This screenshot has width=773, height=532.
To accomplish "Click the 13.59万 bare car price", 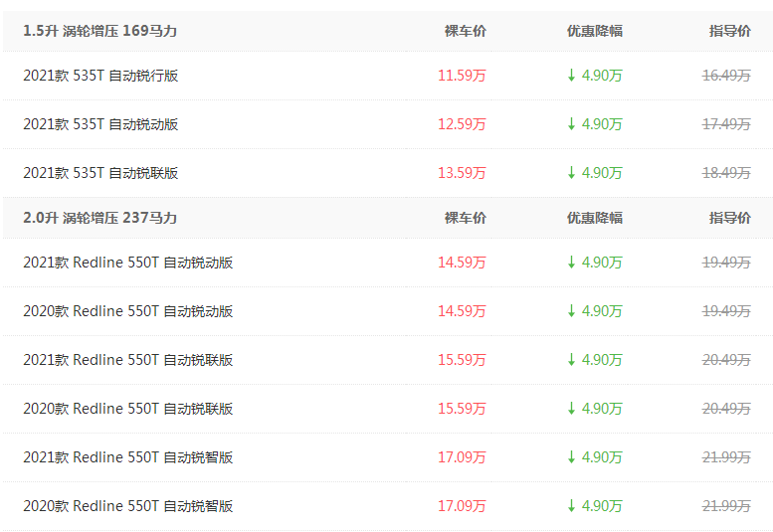I will pos(462,173).
